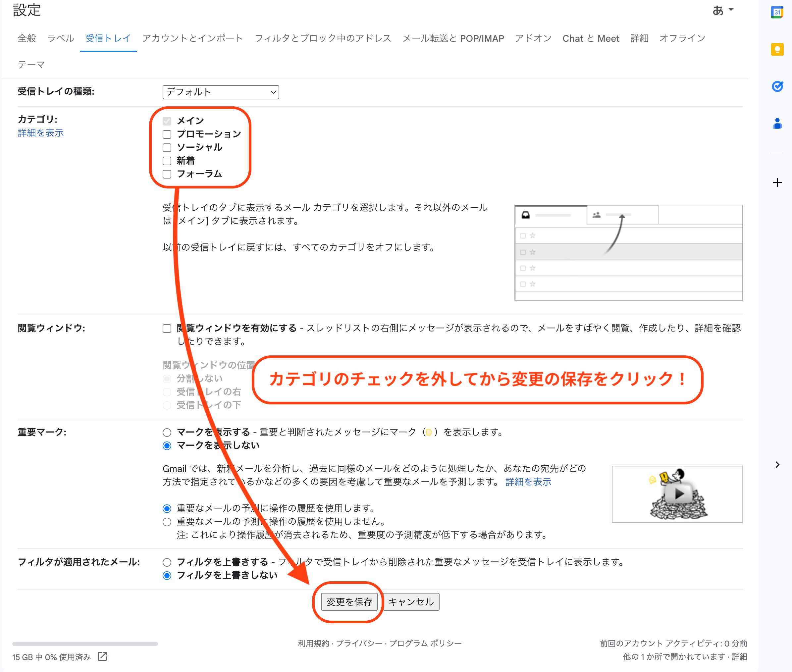Viewport: 792px width, 672px height.
Task: Open Contacts side panel icon
Action: (x=777, y=124)
